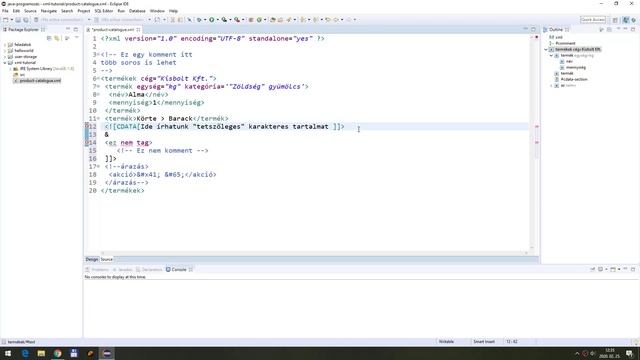
Task: Open the New file dropdown arrow
Action: [x=11, y=20]
